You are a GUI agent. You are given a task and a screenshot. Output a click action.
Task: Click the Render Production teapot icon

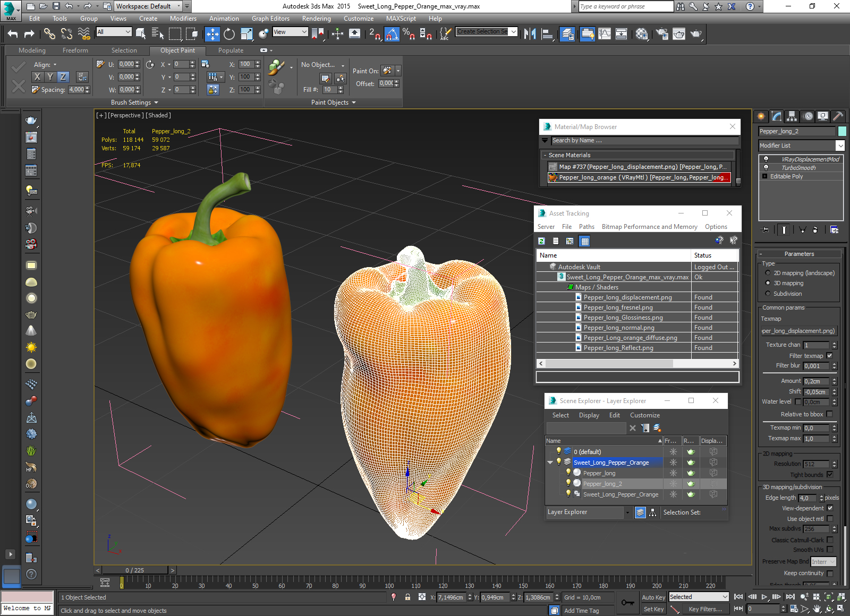tap(696, 34)
